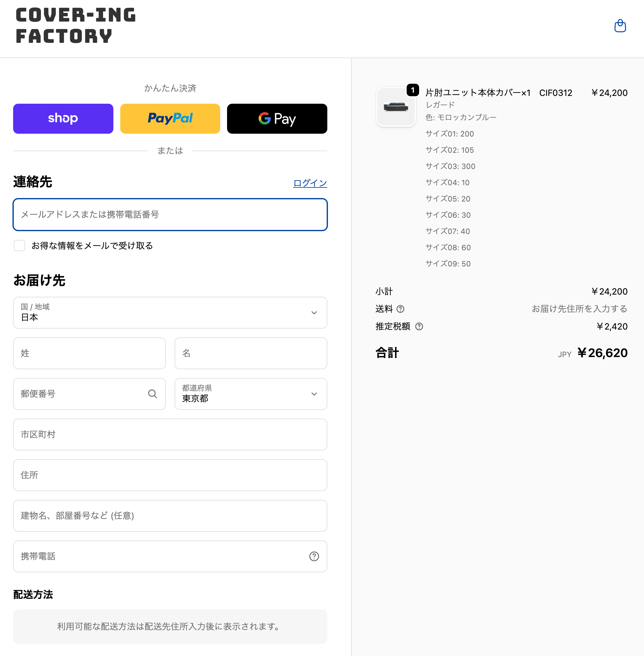This screenshot has width=644, height=656.
Task: Click the estimated tax help question icon
Action: pos(419,326)
